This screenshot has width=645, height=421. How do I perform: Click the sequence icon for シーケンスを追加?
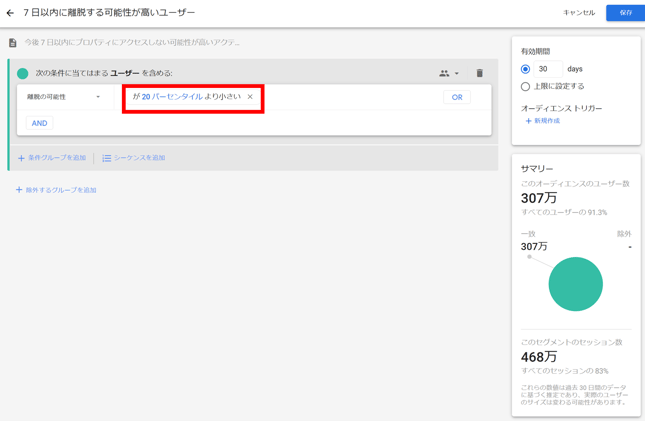click(107, 158)
